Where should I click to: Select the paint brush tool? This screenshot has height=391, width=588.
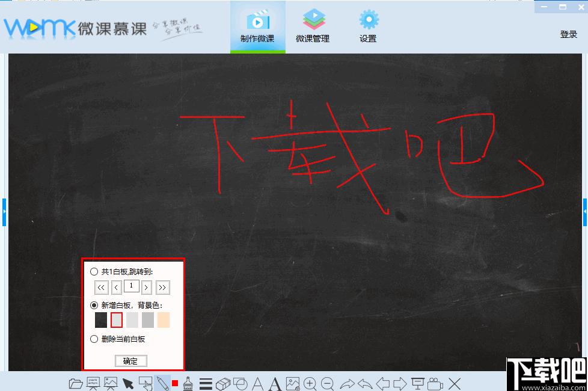click(x=188, y=384)
